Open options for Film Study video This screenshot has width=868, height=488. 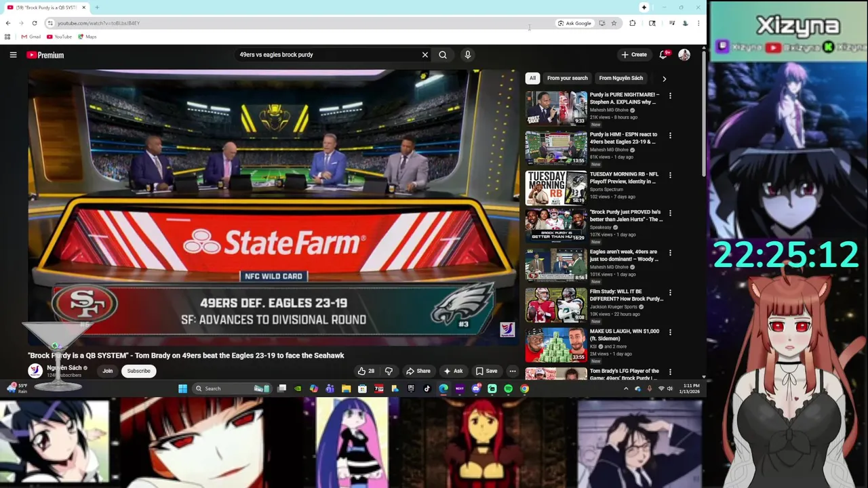coord(670,292)
